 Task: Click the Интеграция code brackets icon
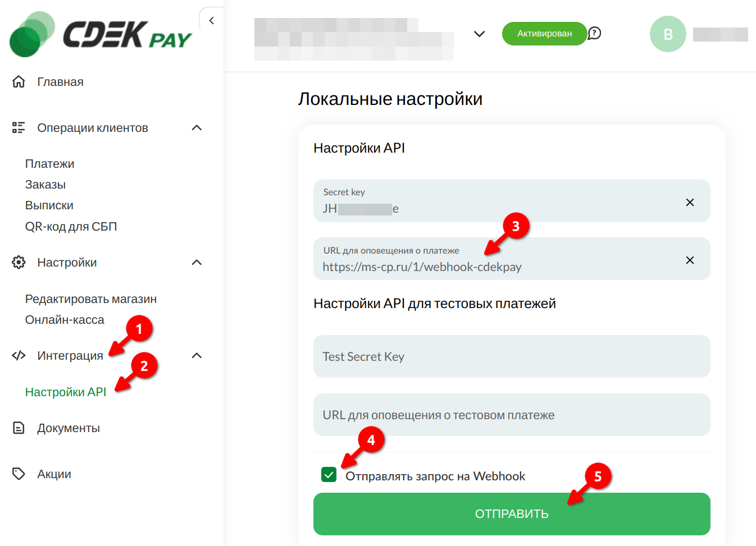click(x=19, y=355)
